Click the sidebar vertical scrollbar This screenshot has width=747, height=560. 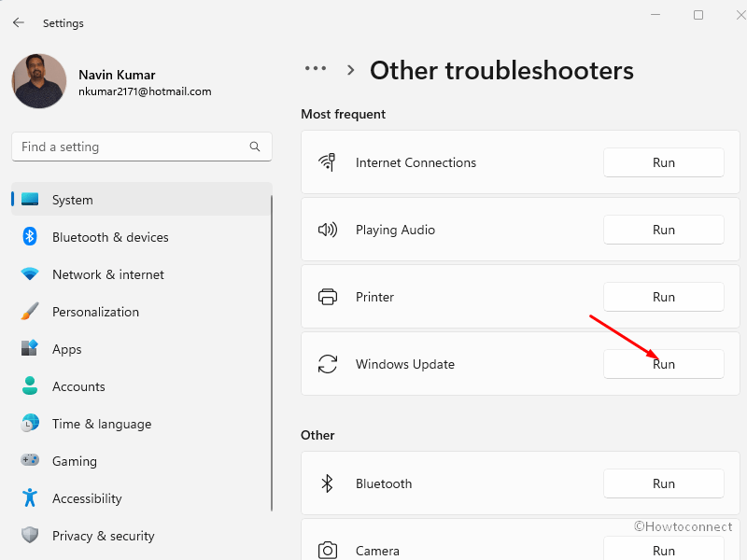pos(272,353)
